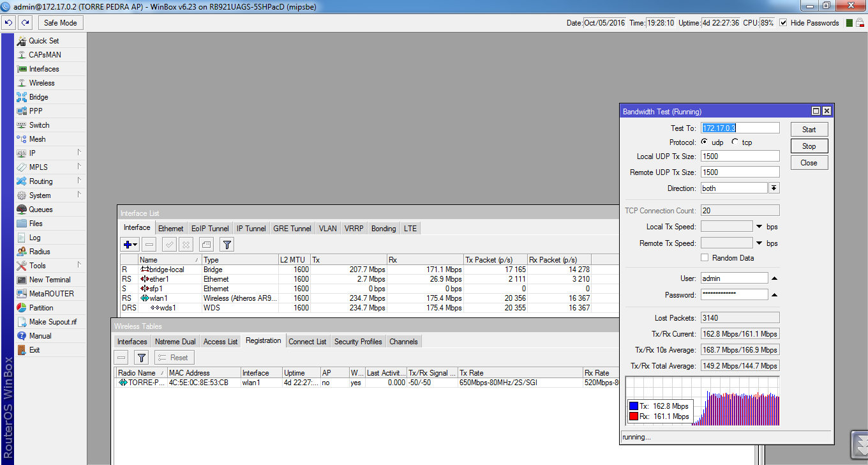This screenshot has width=868, height=465.
Task: Click the filter funnel icon in Interface List
Action: click(x=227, y=244)
